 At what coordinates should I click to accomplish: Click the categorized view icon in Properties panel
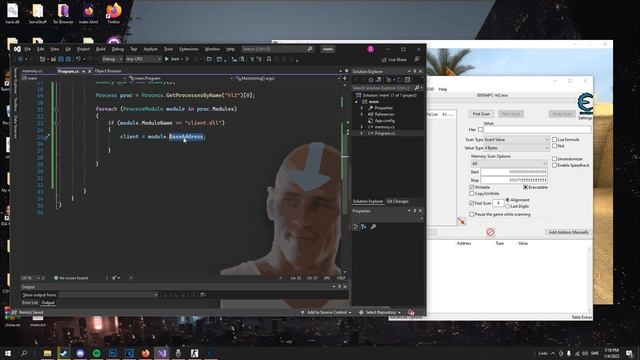(x=356, y=227)
